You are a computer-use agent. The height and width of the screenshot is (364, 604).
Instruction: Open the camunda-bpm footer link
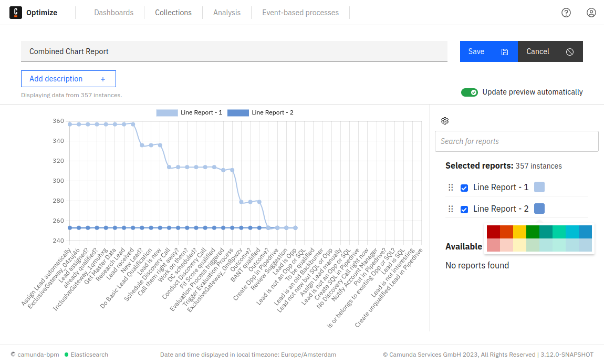[38, 355]
